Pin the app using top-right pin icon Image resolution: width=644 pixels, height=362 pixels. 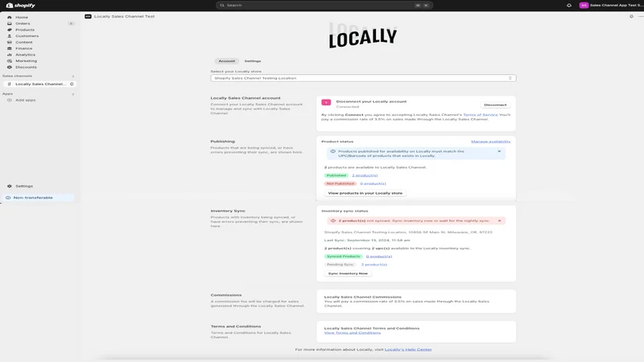[631, 16]
